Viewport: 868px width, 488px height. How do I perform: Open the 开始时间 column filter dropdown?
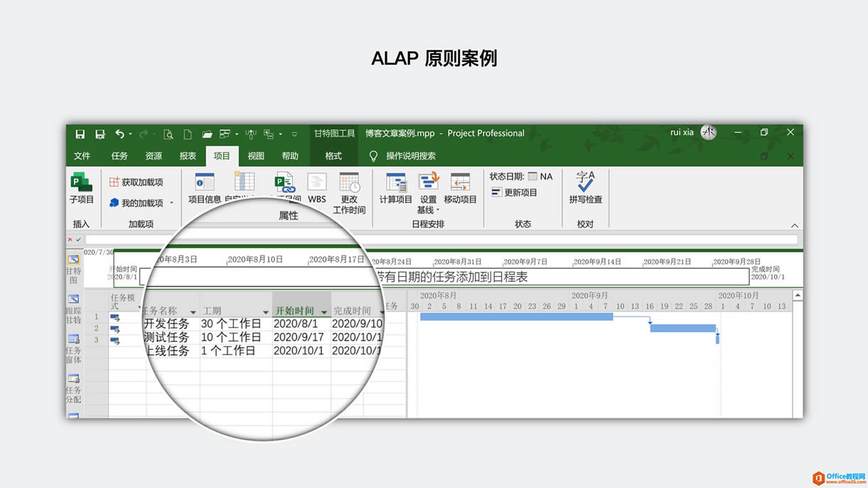click(x=326, y=311)
